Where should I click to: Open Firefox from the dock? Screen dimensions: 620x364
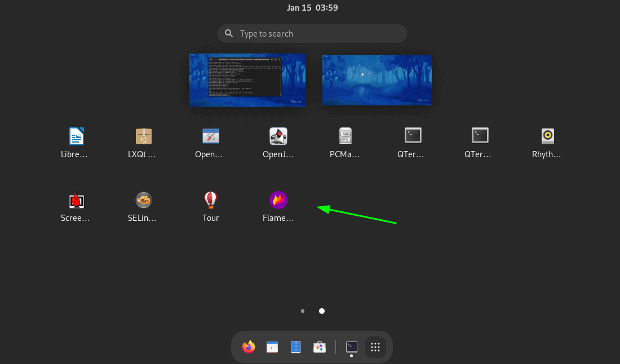249,347
